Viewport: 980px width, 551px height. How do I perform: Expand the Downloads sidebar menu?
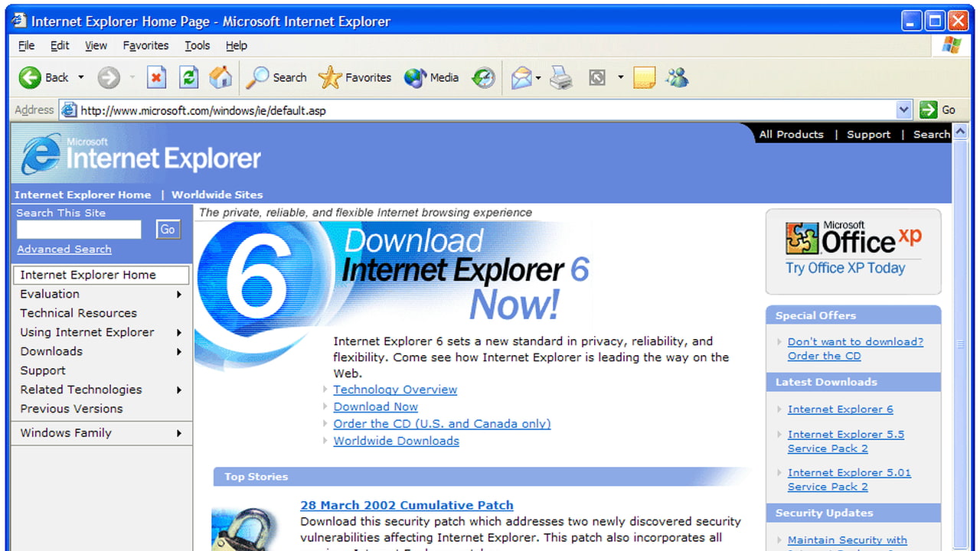tap(101, 351)
